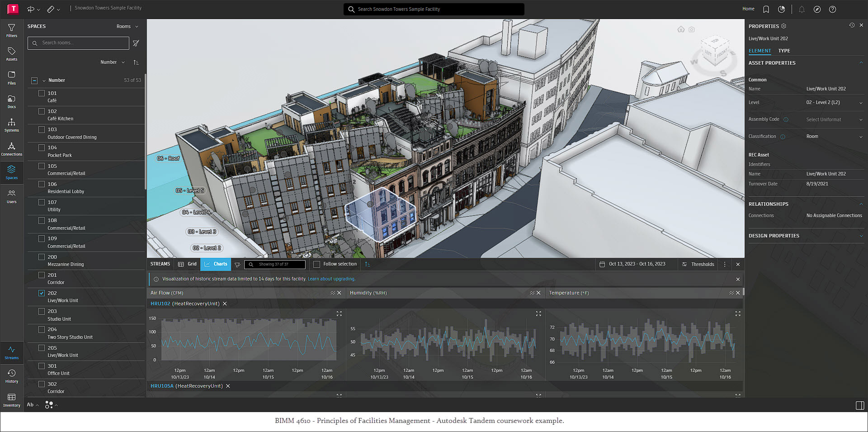Image resolution: width=868 pixels, height=432 pixels.
Task: Check room 102 Café Kitchen
Action: [42, 111]
